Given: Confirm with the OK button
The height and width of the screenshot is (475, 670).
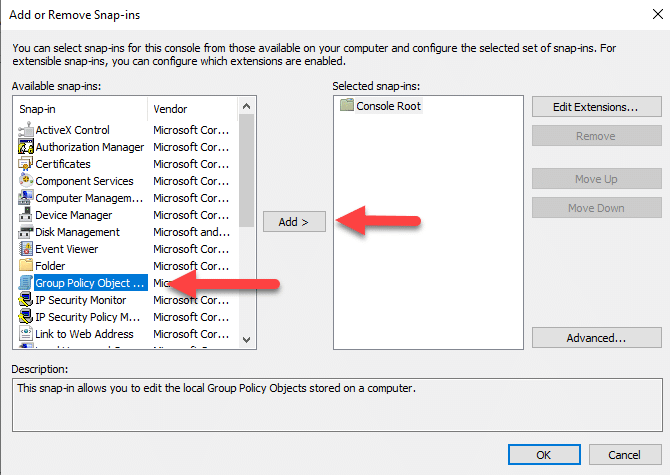Looking at the screenshot, I should [x=544, y=454].
